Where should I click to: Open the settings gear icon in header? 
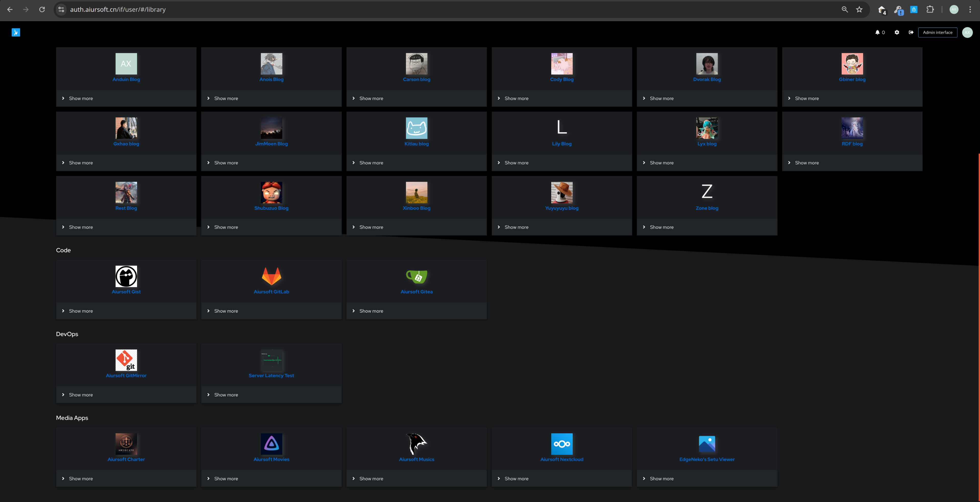897,32
